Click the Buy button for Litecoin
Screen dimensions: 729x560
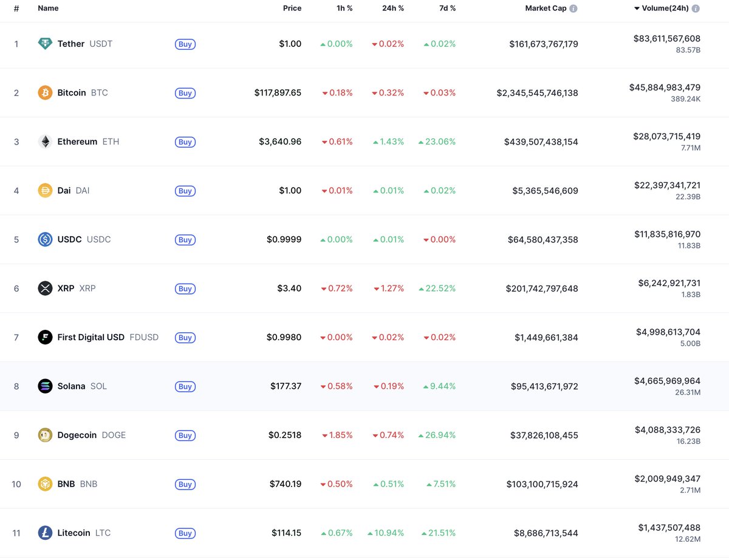coord(185,533)
